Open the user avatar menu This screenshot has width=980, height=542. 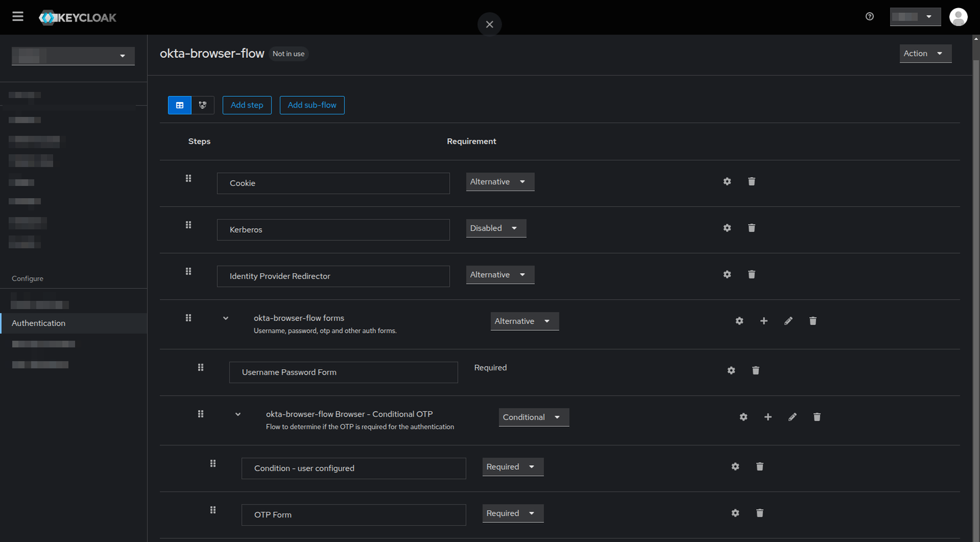[x=958, y=16]
